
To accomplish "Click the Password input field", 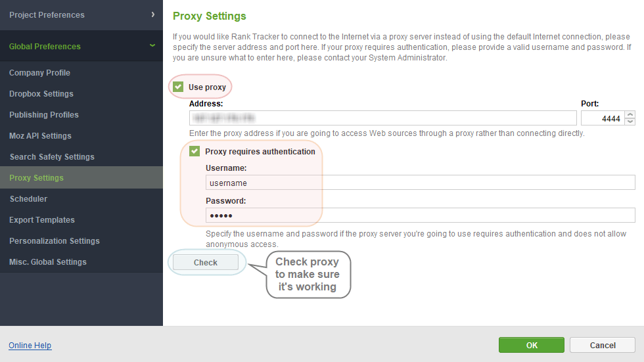I will point(420,215).
